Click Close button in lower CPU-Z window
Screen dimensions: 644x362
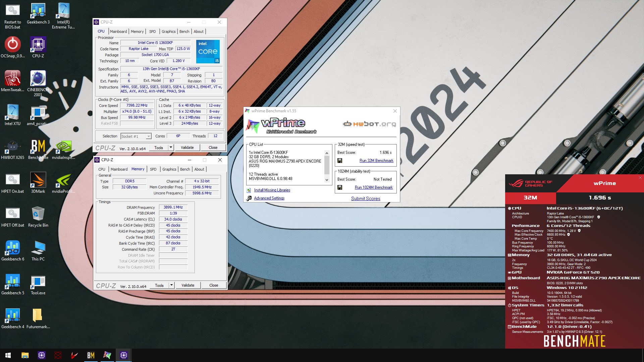click(x=214, y=285)
